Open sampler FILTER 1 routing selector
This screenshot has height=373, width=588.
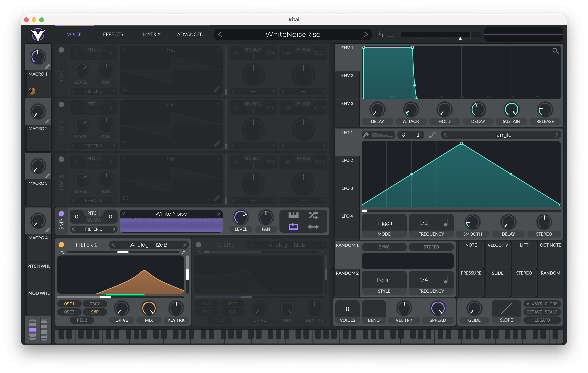[x=93, y=229]
